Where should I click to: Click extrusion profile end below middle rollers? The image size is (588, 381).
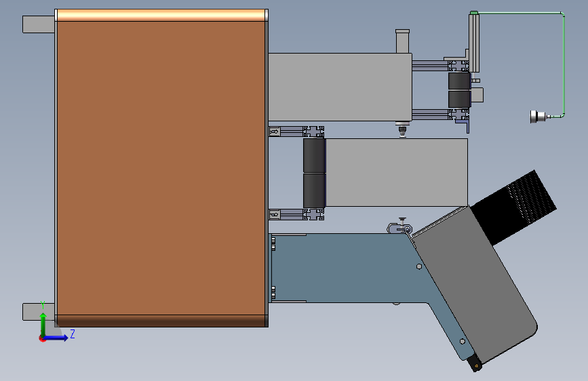pos(313,214)
